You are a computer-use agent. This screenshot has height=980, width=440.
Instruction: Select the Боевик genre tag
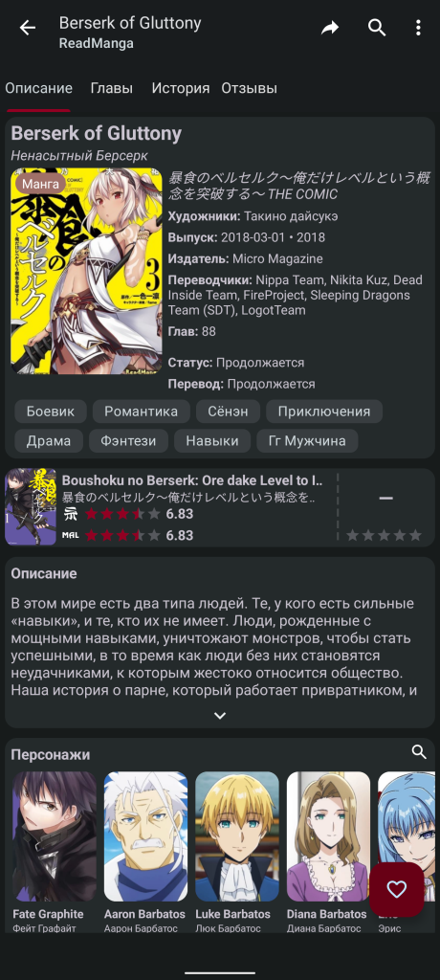click(x=50, y=412)
